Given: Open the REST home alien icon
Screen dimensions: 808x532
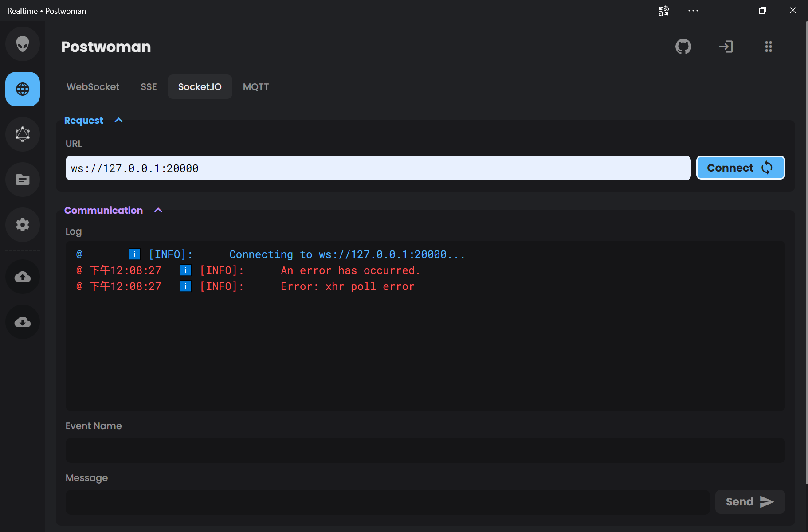Looking at the screenshot, I should pyautogui.click(x=23, y=44).
